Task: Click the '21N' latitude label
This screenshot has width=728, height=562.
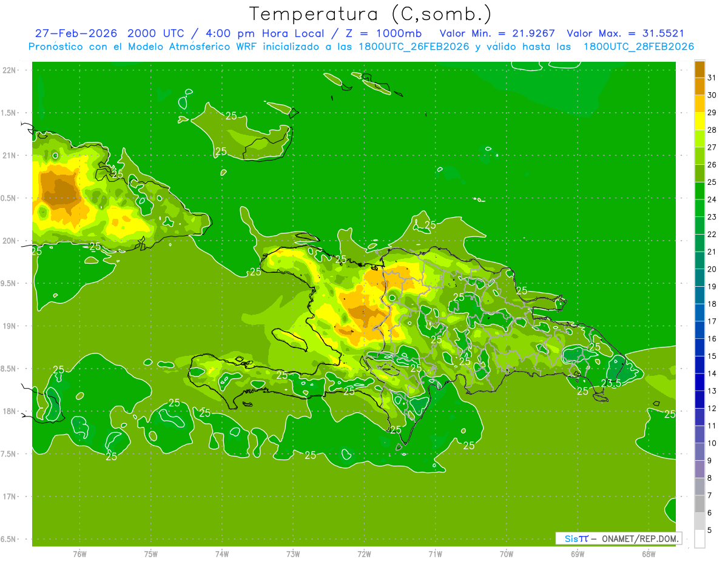Action: pos(10,155)
